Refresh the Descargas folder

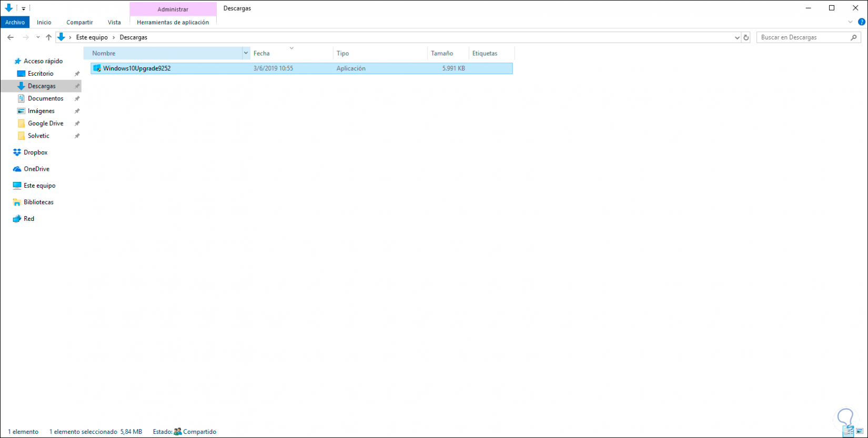pos(746,37)
